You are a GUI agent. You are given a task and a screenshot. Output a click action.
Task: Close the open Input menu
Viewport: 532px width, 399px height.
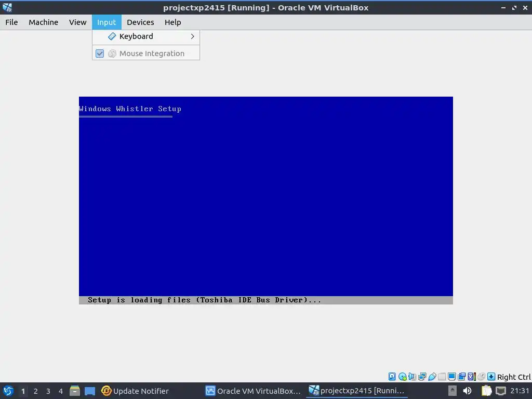(107, 22)
